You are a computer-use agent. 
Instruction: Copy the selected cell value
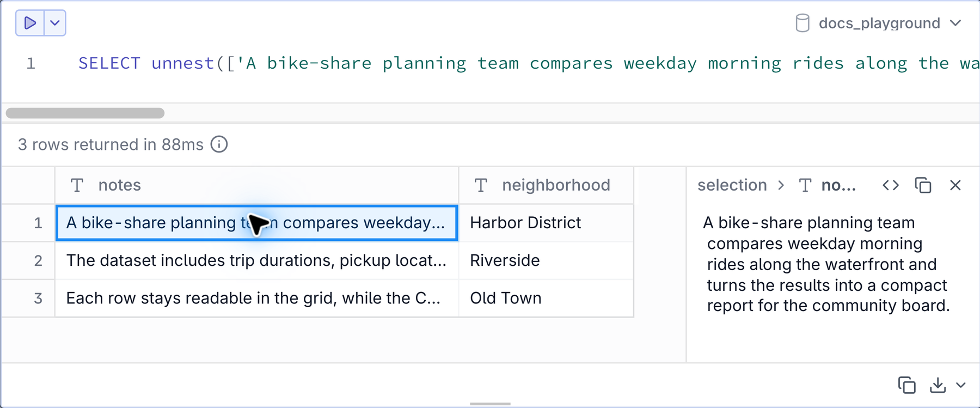click(x=923, y=185)
